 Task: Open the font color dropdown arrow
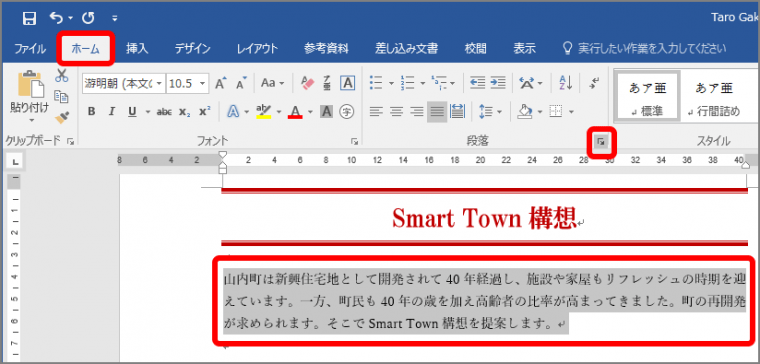[x=310, y=112]
